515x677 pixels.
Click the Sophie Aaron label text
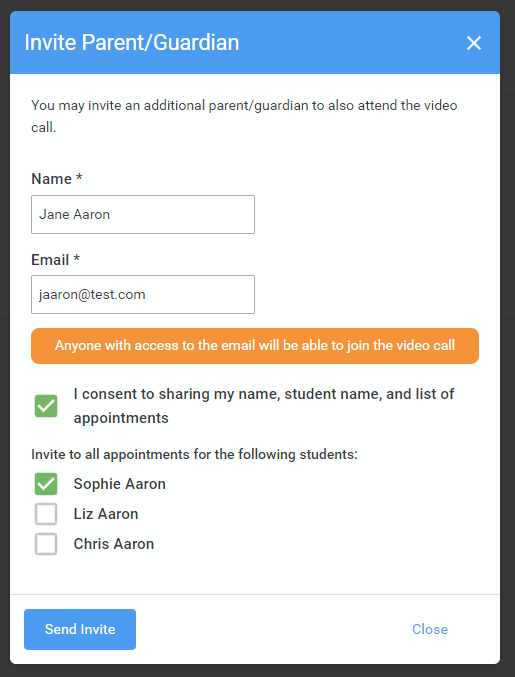[120, 484]
